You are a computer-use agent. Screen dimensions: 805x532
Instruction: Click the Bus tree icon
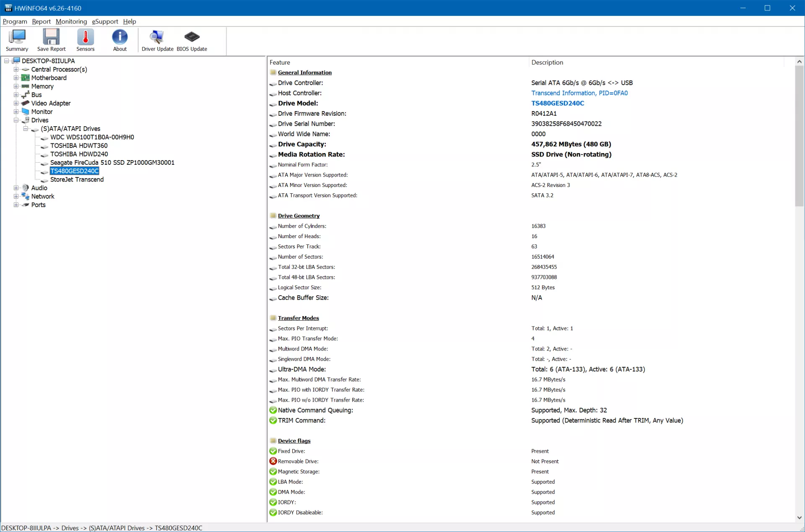tap(26, 95)
